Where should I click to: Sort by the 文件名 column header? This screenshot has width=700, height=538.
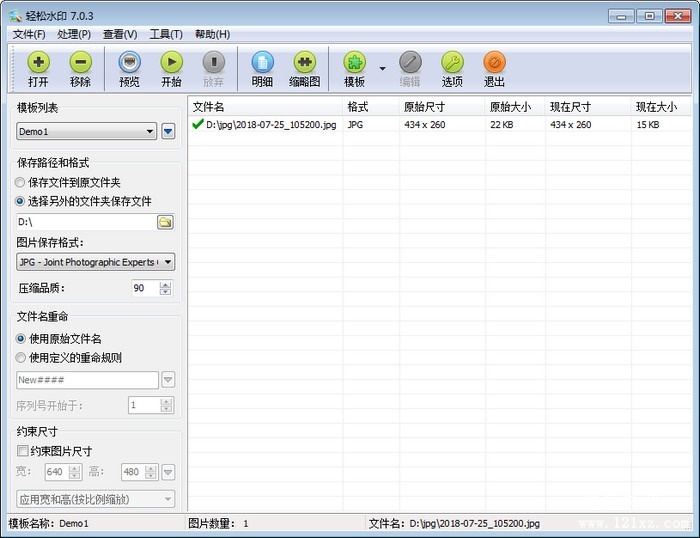266,107
